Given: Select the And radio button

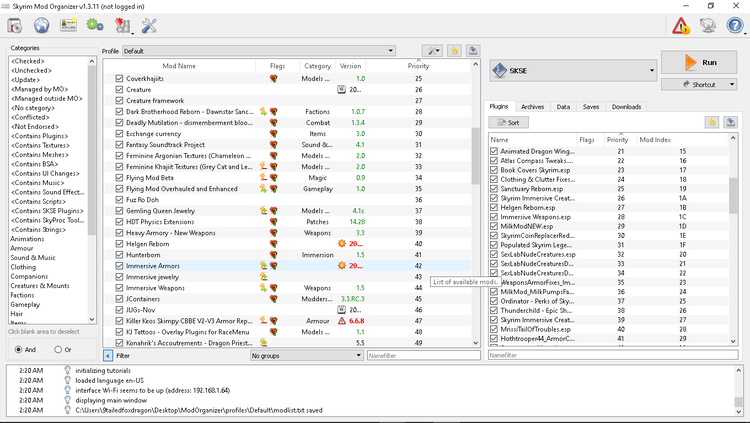Looking at the screenshot, I should [x=19, y=349].
